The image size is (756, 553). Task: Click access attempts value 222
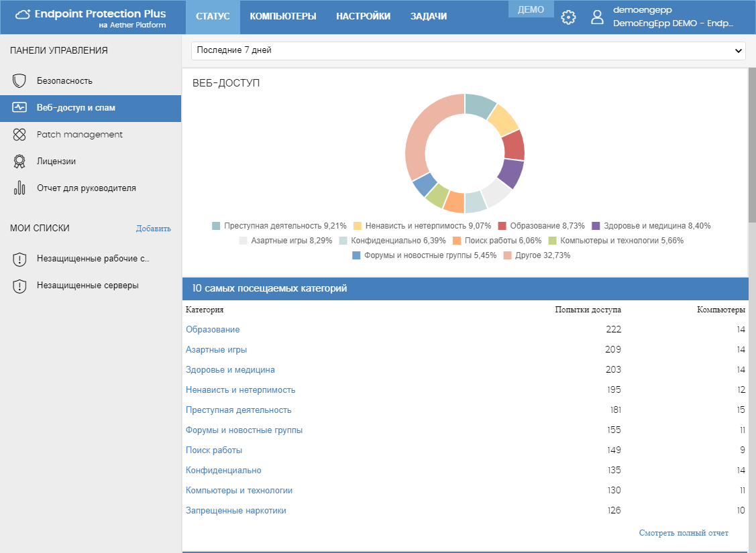click(613, 330)
